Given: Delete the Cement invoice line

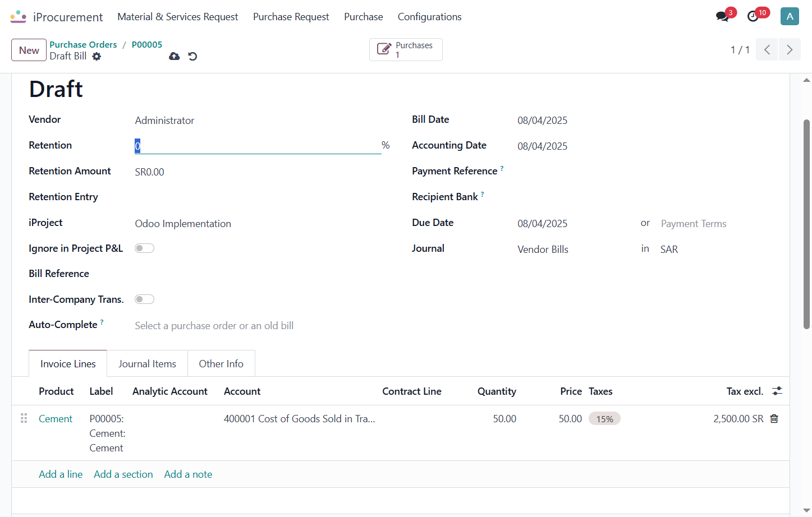Looking at the screenshot, I should [x=774, y=419].
